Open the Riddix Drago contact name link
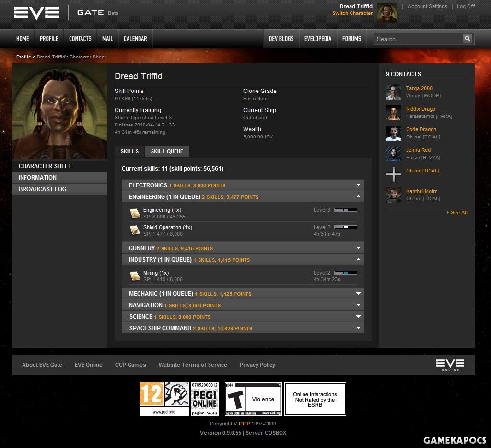The height and width of the screenshot is (448, 491). tap(421, 109)
